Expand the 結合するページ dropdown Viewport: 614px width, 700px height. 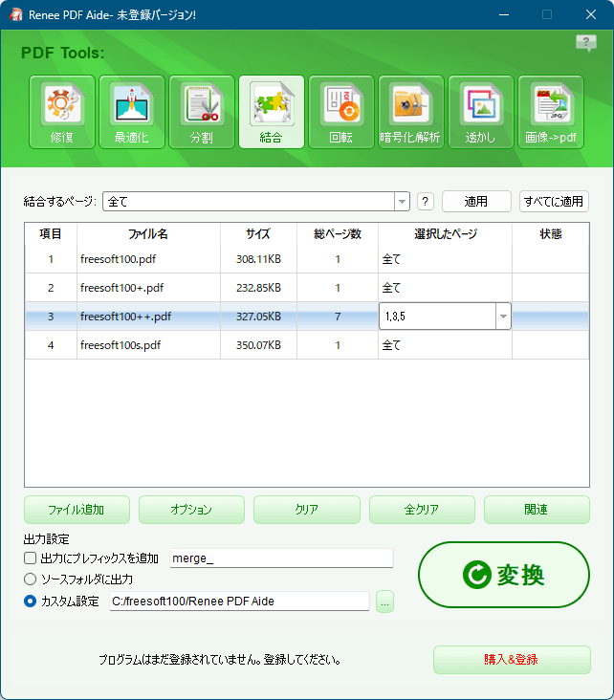tap(402, 202)
